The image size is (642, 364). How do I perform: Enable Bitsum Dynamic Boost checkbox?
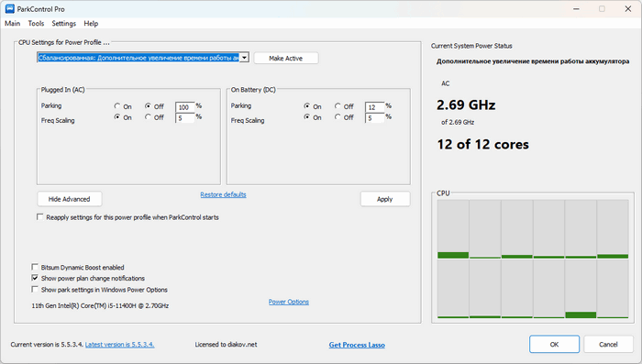click(35, 267)
